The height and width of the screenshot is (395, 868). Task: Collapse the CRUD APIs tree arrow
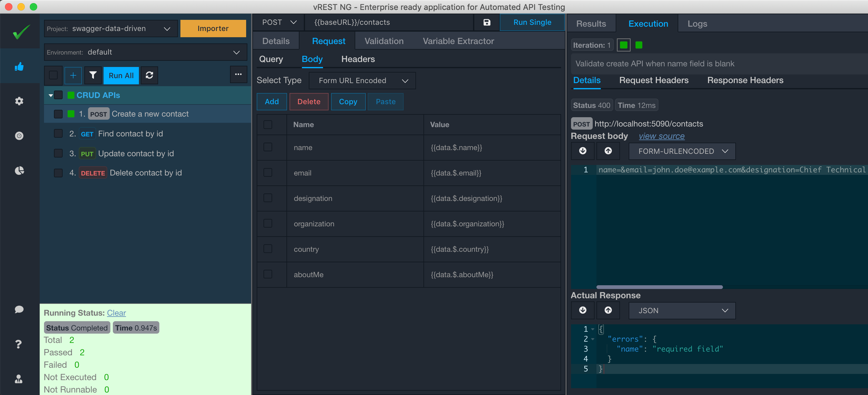point(51,95)
